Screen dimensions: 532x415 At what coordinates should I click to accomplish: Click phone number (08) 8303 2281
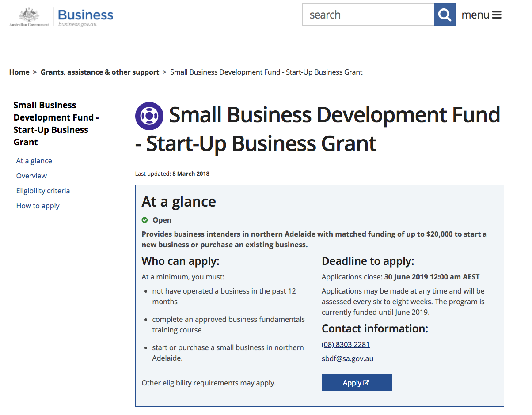click(x=346, y=344)
